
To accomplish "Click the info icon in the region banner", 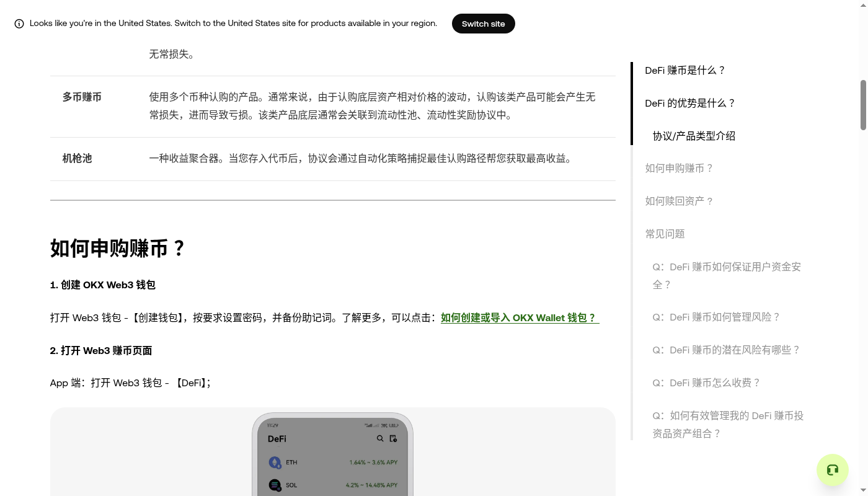I will [x=19, y=24].
